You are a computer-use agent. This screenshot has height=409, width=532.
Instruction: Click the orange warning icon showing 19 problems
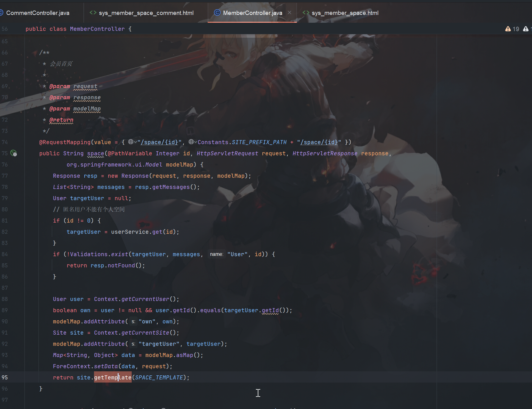coord(508,29)
